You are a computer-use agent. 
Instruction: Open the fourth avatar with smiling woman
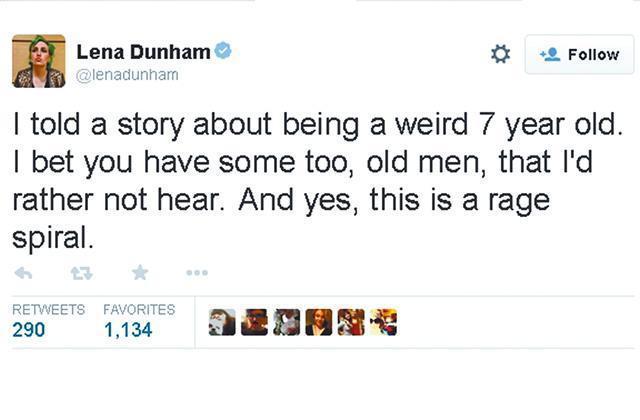click(319, 322)
